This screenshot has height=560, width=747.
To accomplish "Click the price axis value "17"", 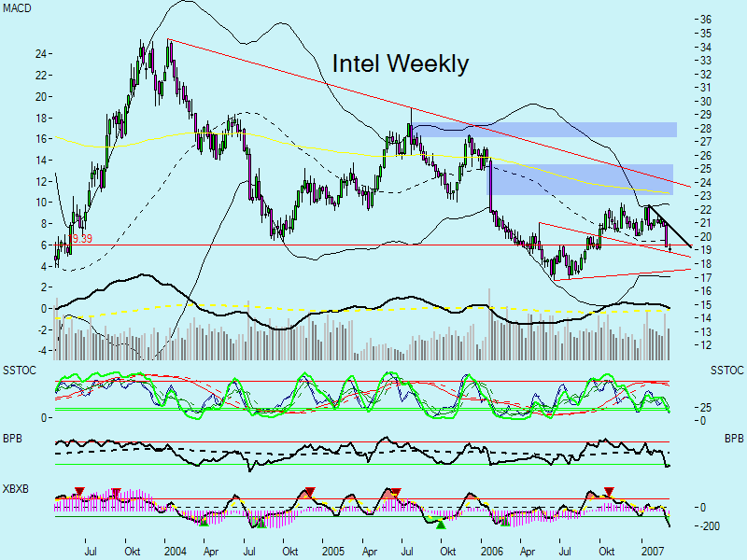I will point(706,277).
